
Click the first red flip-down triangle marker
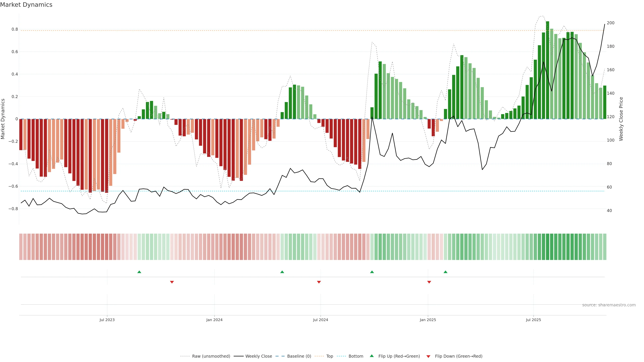click(x=172, y=282)
